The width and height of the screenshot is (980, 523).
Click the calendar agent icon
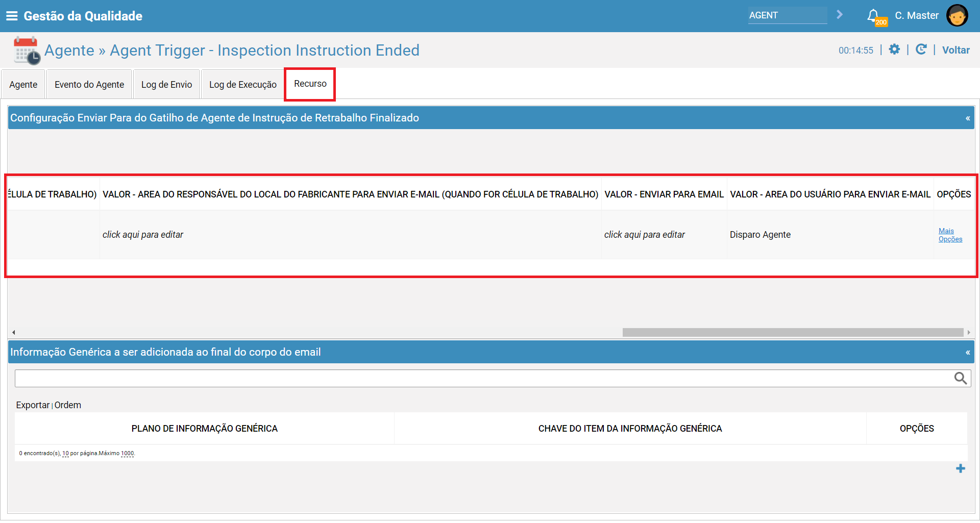click(x=27, y=50)
